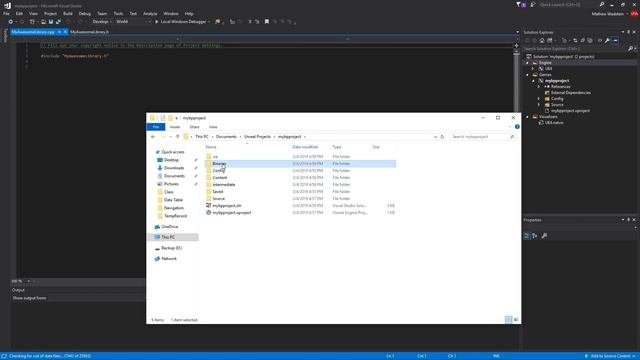This screenshot has width=640, height=360.
Task: Click This PC in File Explorer breadcrumb
Action: coord(202,137)
